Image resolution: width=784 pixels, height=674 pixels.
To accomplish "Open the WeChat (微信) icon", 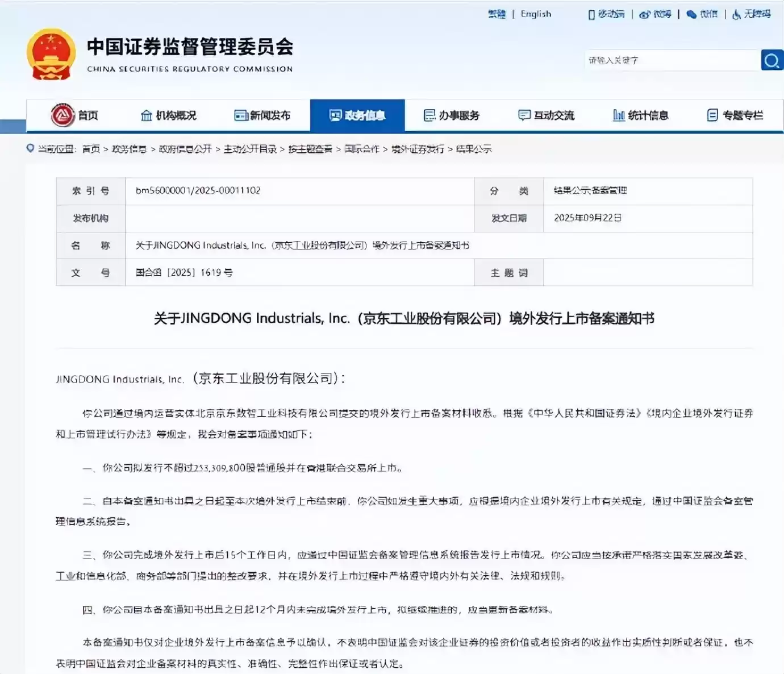I will 690,14.
